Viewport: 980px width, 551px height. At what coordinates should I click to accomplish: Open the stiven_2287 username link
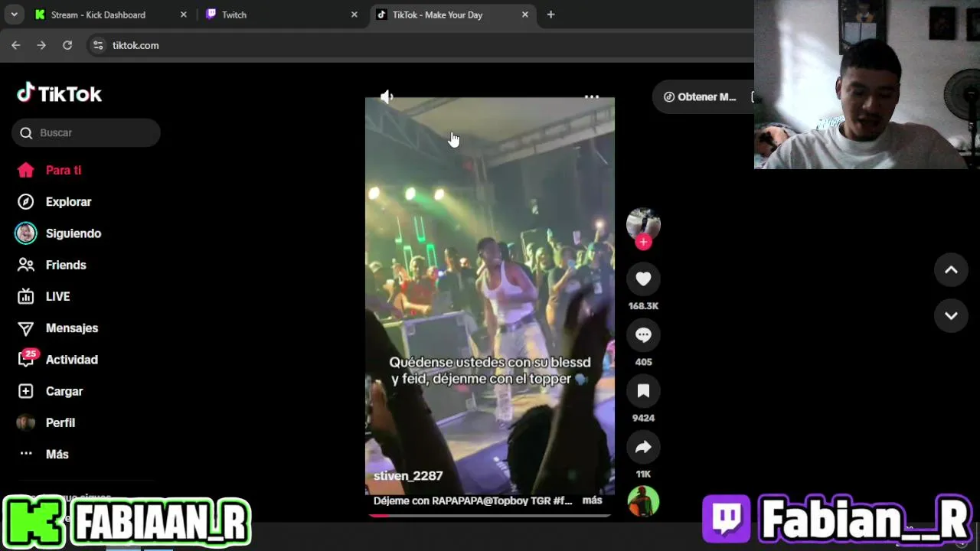click(x=408, y=476)
